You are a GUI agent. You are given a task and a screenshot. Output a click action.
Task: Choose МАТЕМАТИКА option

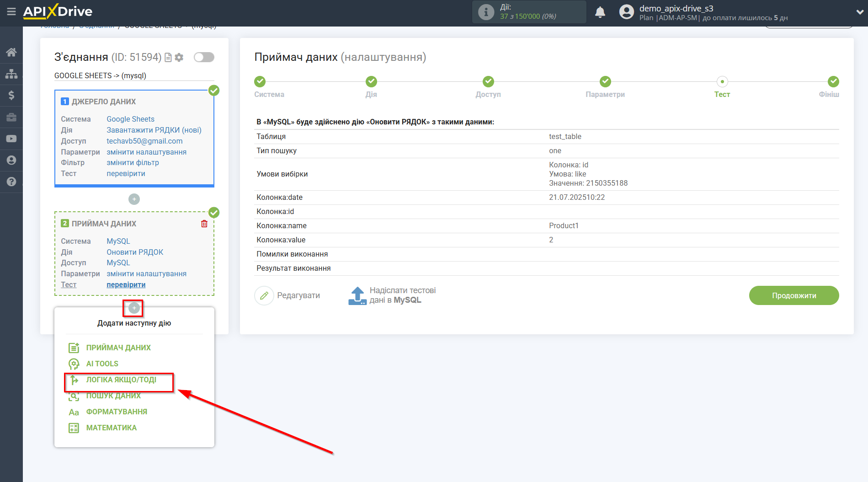point(112,428)
